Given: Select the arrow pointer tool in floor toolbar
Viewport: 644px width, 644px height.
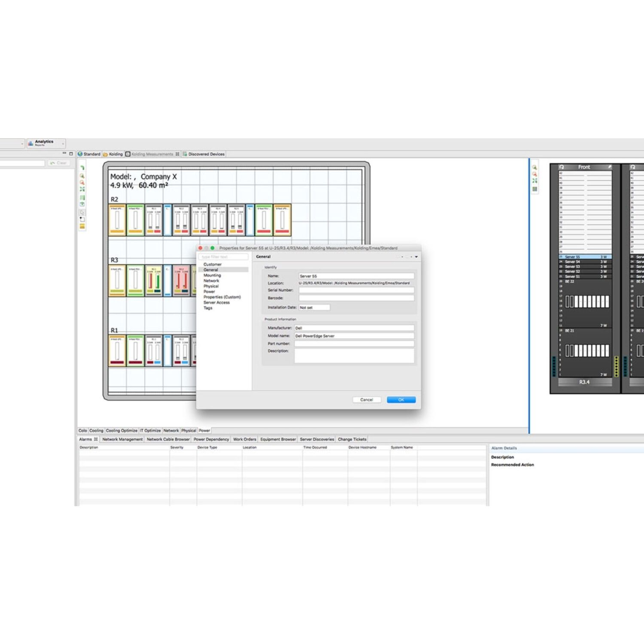Looking at the screenshot, I should tap(82, 213).
